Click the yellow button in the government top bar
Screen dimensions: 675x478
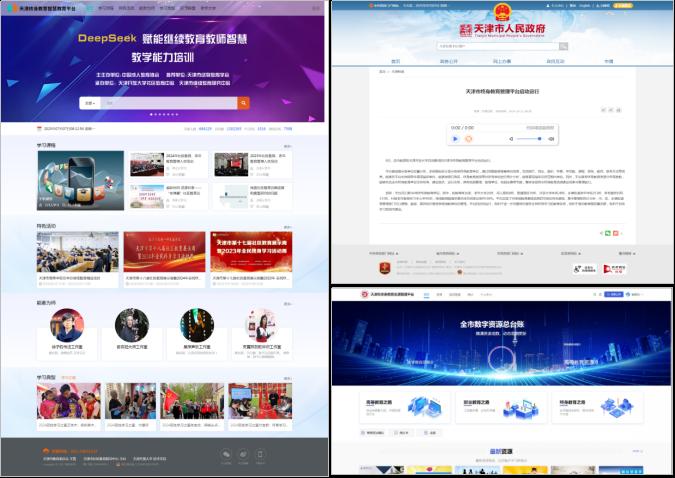click(623, 6)
